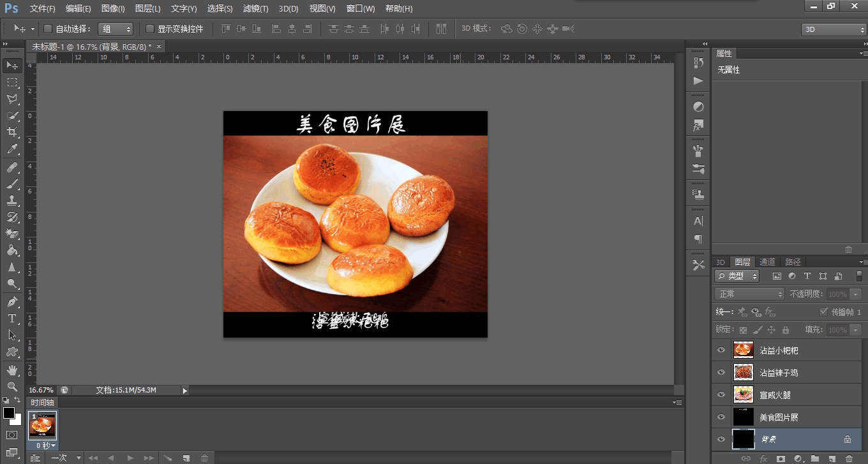Click the Add Layer Mask button

tap(780, 459)
